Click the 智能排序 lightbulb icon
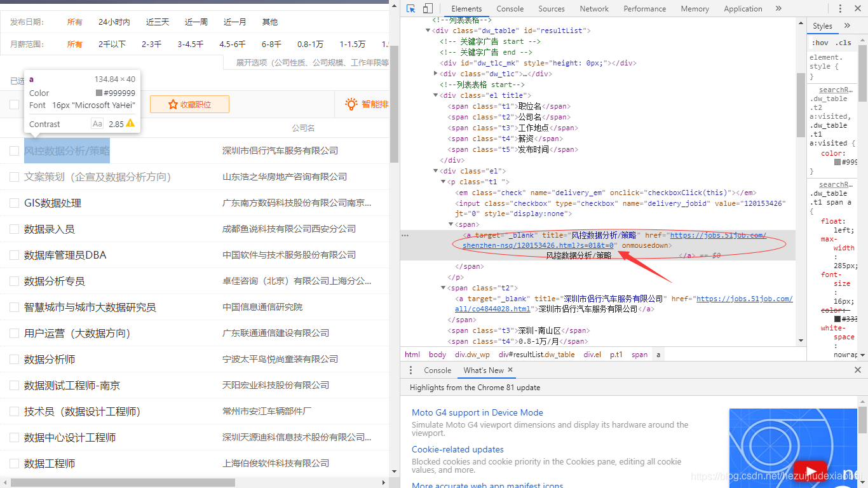This screenshot has width=868, height=488. 351,104
